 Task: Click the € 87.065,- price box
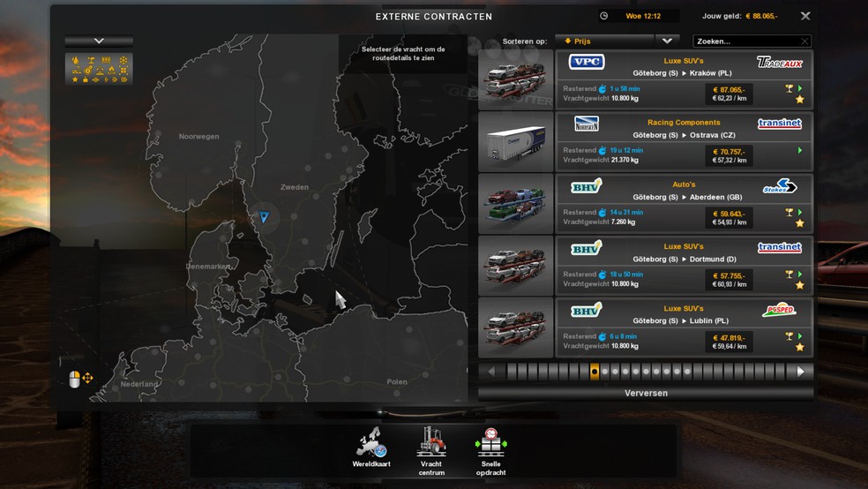[x=729, y=94]
